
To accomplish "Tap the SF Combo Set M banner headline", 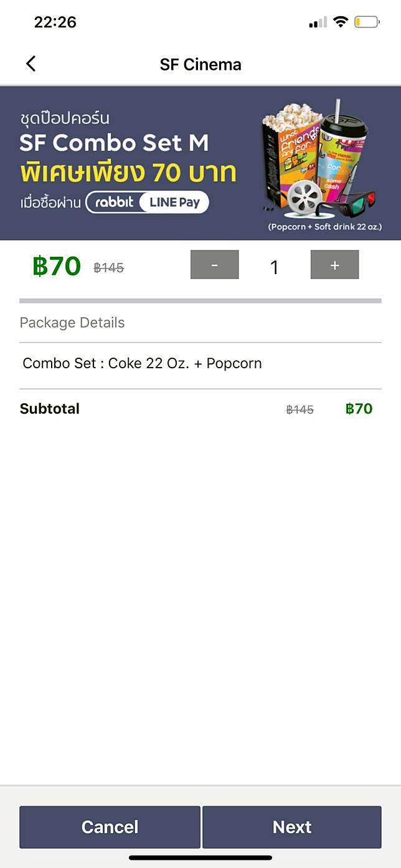I will pos(114,143).
